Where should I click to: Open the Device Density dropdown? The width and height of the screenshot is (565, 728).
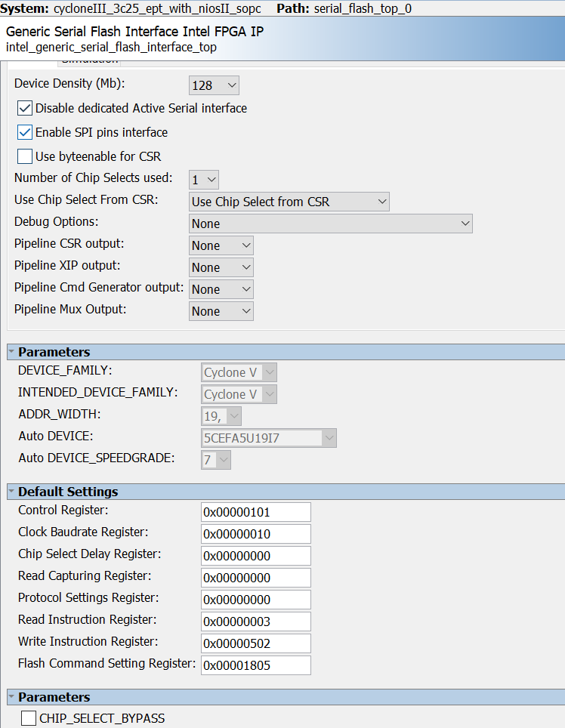(x=214, y=85)
